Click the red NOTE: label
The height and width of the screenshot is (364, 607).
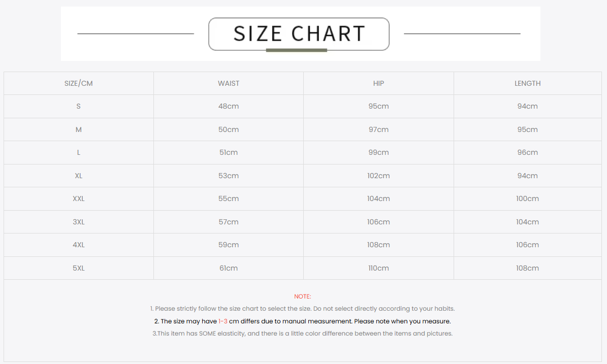tap(302, 296)
